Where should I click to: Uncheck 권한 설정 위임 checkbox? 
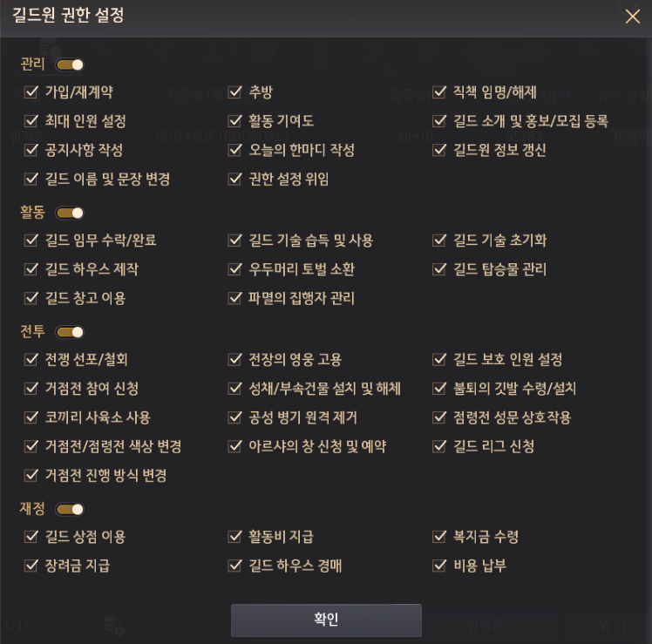[235, 180]
